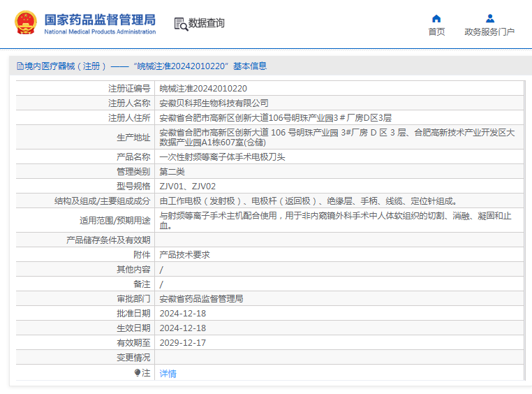Click the 结构及组成/主要组成成分 label

point(102,201)
